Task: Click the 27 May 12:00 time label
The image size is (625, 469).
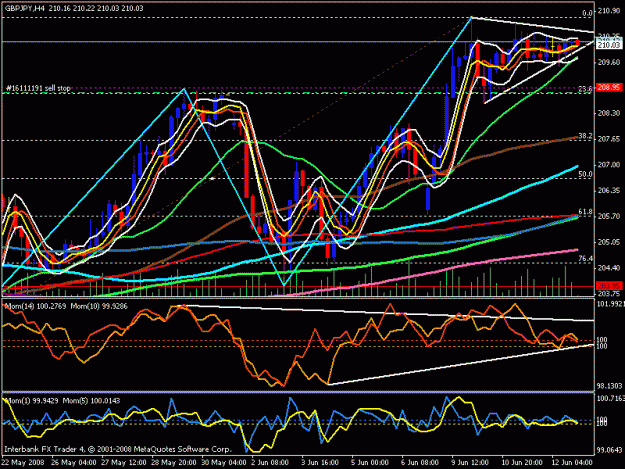Action: click(x=124, y=462)
